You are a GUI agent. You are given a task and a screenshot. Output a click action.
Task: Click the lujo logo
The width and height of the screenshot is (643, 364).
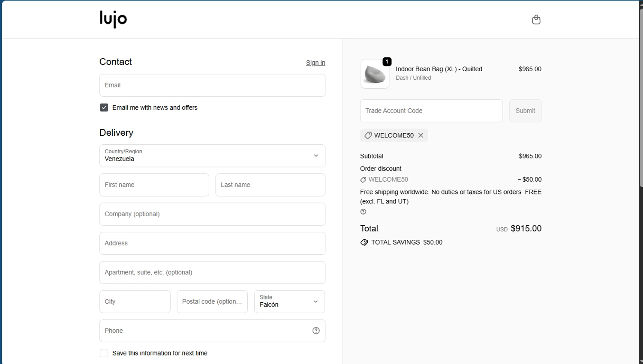pos(113,19)
